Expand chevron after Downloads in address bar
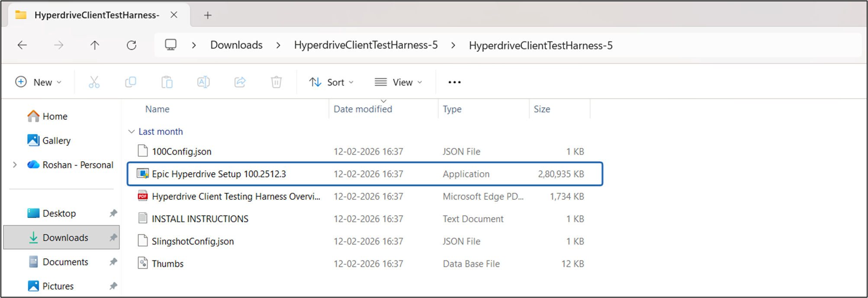Viewport: 868px width, 298px height. point(278,45)
